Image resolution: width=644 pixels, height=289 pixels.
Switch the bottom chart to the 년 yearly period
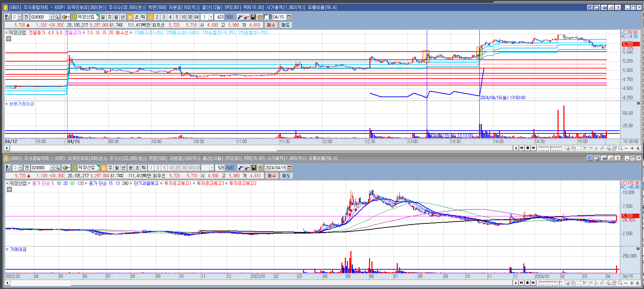coord(123,168)
